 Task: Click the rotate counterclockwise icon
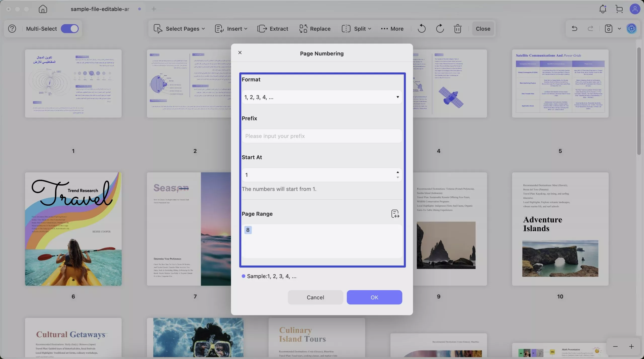422,29
